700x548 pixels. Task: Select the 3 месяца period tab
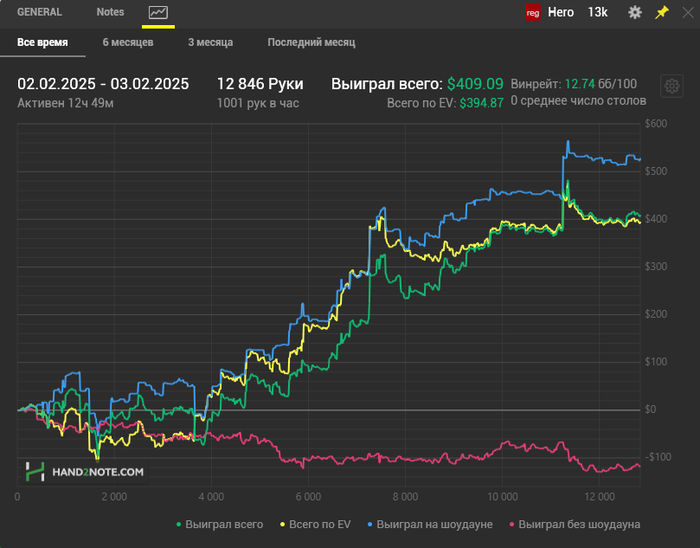210,42
